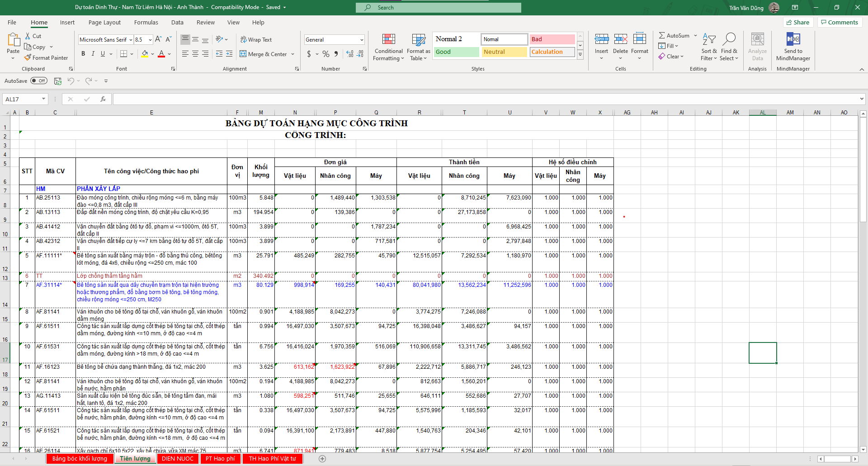
Task: Click the Format Painter brush icon
Action: tap(28, 58)
